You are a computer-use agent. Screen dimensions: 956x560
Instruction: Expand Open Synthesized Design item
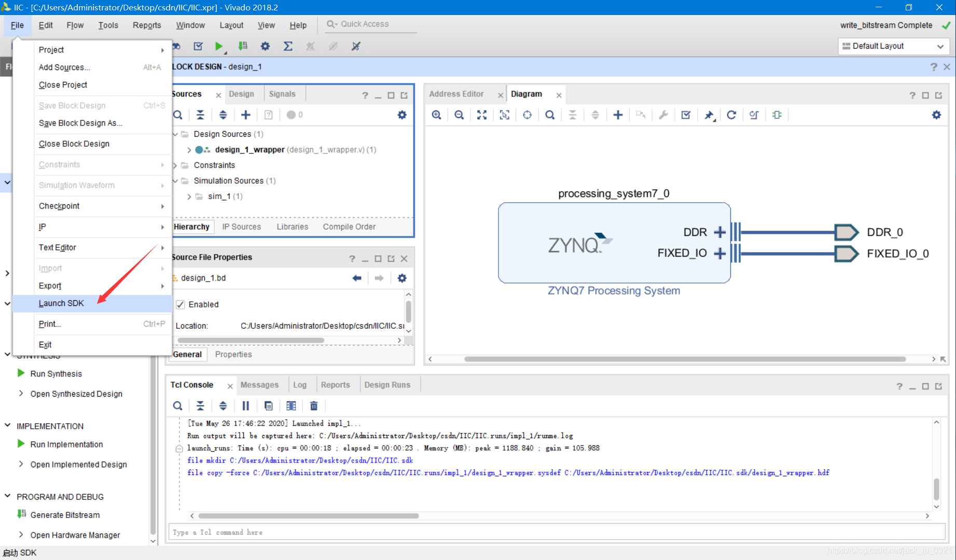[x=21, y=394]
